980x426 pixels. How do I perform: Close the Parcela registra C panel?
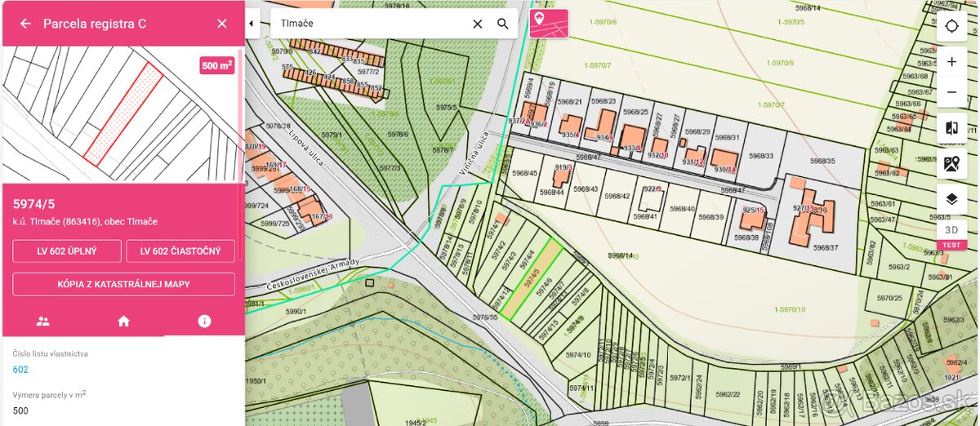pos(222,24)
